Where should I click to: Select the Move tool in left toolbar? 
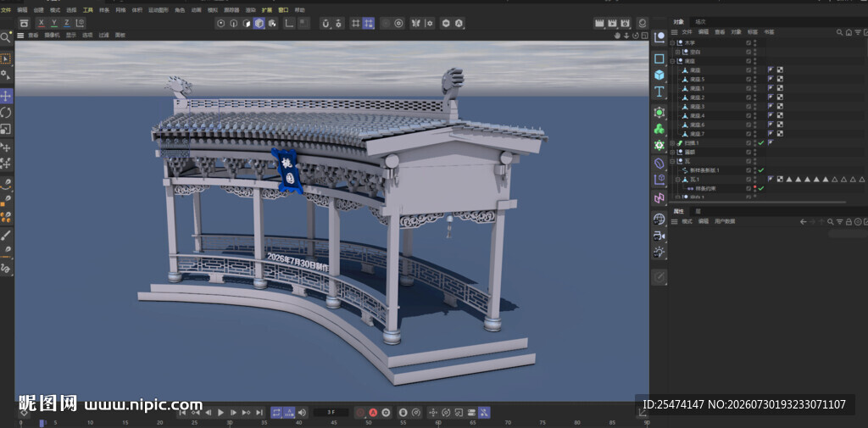6,95
